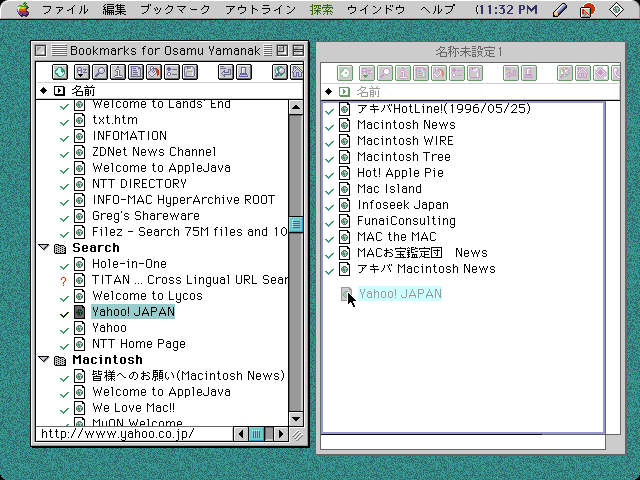
Task: Click the stamp icon in Bookmarks window toolbar
Action: pos(243,72)
